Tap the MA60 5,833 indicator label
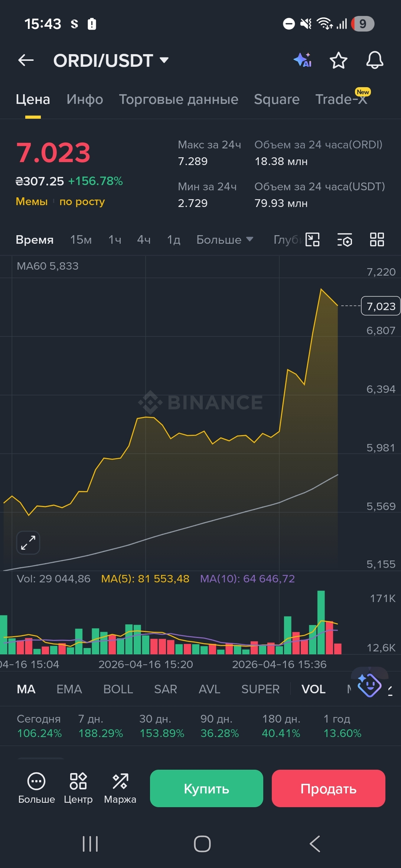 point(48,266)
